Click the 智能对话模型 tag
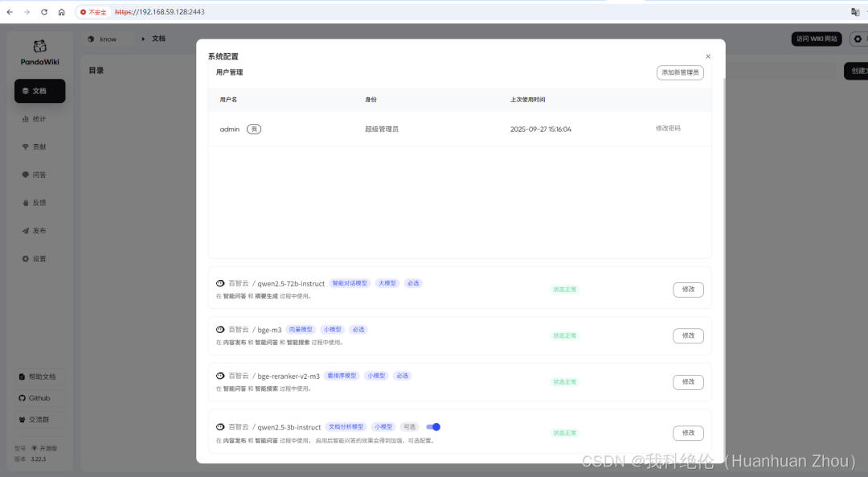868x477 pixels. pos(350,283)
